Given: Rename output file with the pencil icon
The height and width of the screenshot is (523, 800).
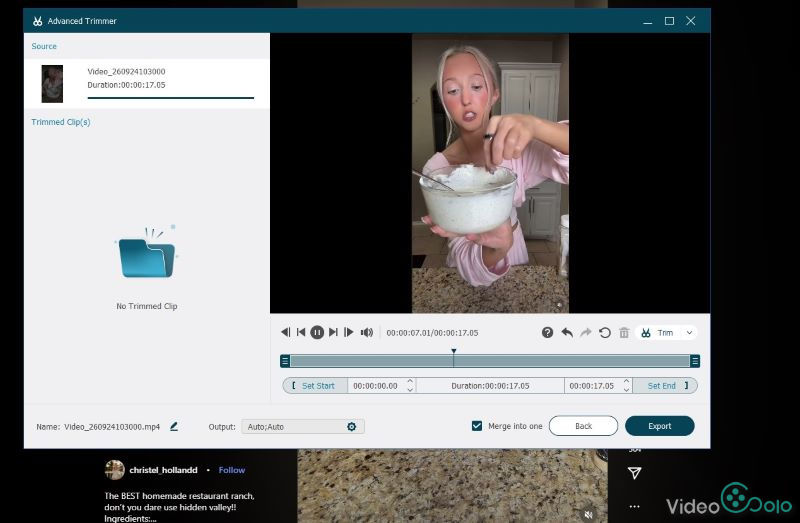Looking at the screenshot, I should point(174,426).
